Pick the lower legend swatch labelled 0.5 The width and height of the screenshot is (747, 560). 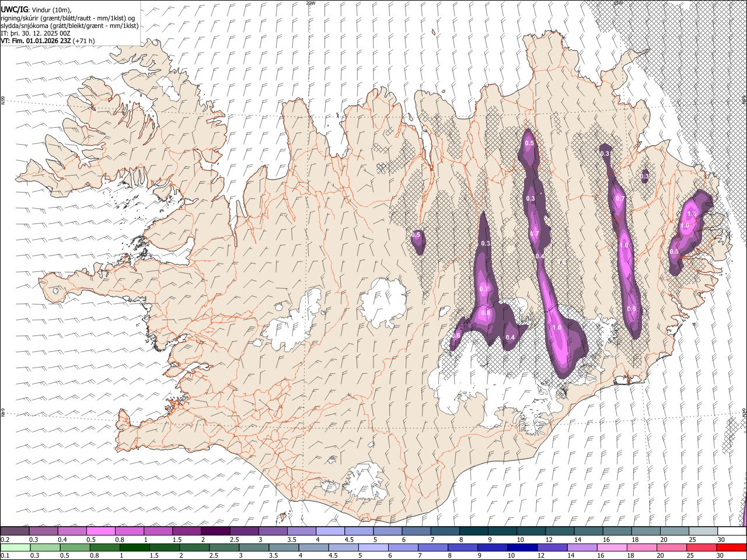point(75,547)
